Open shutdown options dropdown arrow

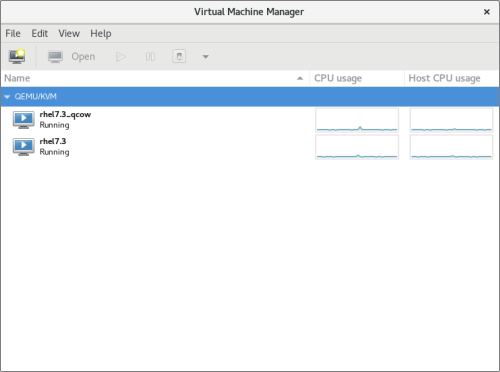(206, 57)
